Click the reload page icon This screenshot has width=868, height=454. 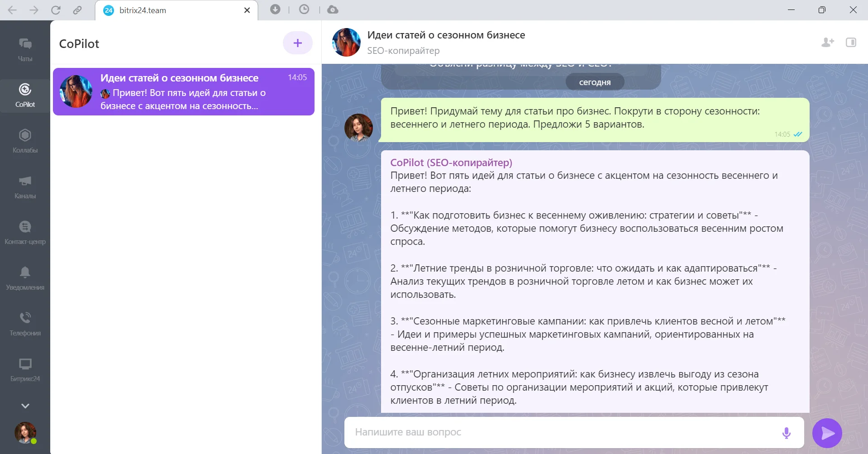56,10
